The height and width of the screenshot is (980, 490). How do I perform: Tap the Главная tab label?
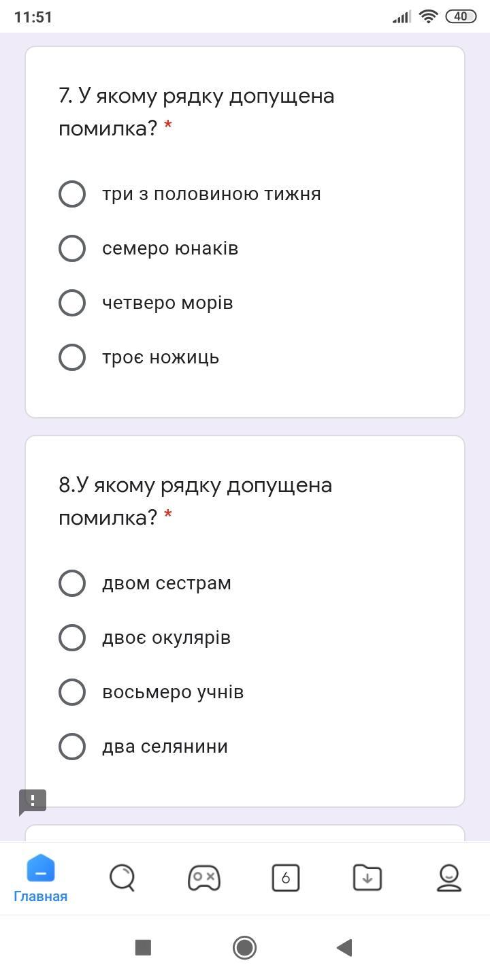coord(41,896)
